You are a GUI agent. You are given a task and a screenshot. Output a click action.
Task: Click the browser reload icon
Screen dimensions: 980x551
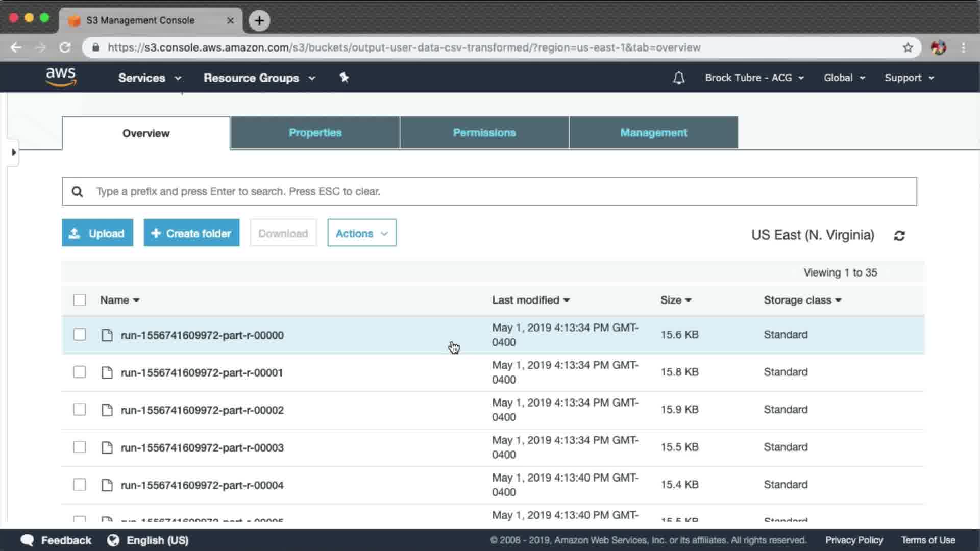65,47
